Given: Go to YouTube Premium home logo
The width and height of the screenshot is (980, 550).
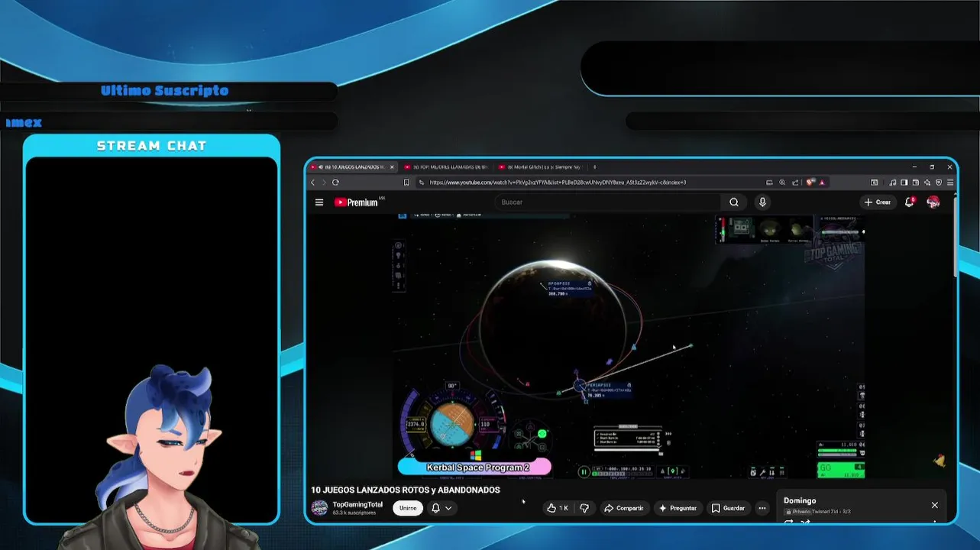Looking at the screenshot, I should pos(356,202).
